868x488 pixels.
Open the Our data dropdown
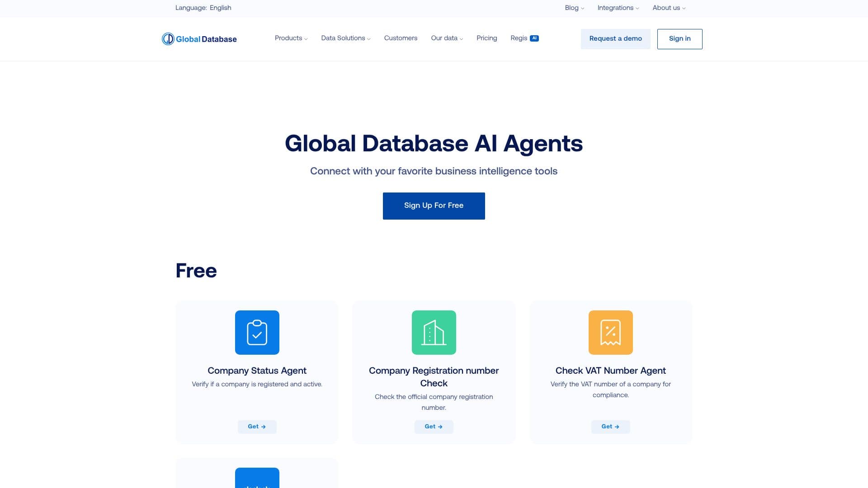(x=447, y=38)
